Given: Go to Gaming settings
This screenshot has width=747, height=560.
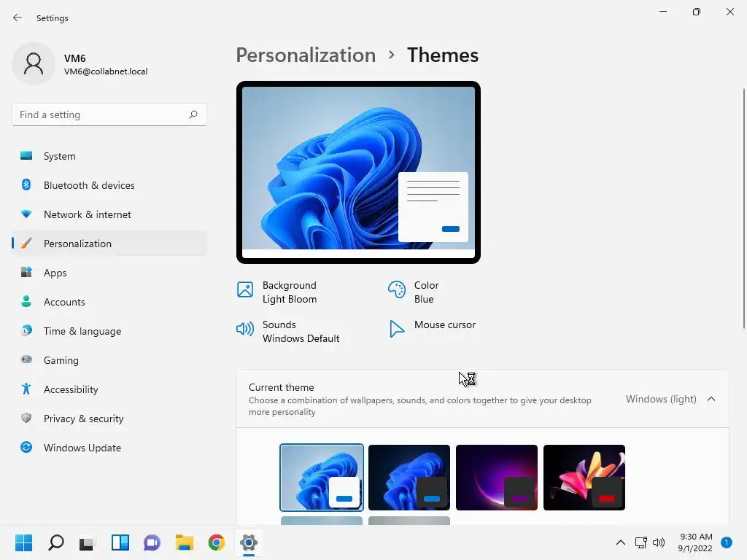Looking at the screenshot, I should 109,359.
